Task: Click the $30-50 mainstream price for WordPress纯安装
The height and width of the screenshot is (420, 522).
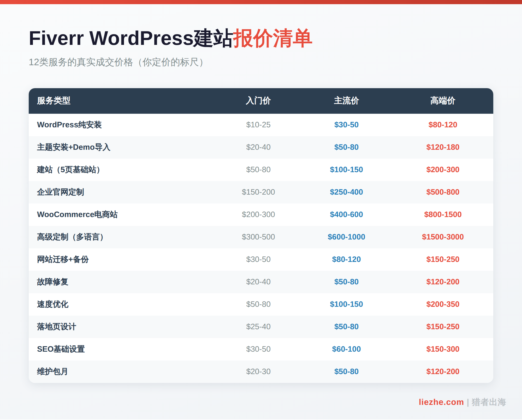Action: pyautogui.click(x=346, y=125)
